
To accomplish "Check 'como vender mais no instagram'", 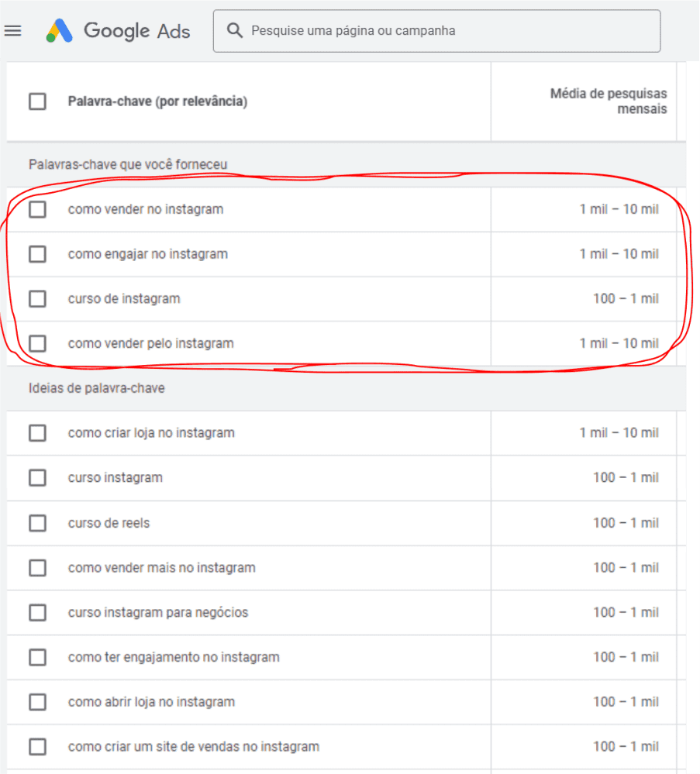I will point(37,568).
